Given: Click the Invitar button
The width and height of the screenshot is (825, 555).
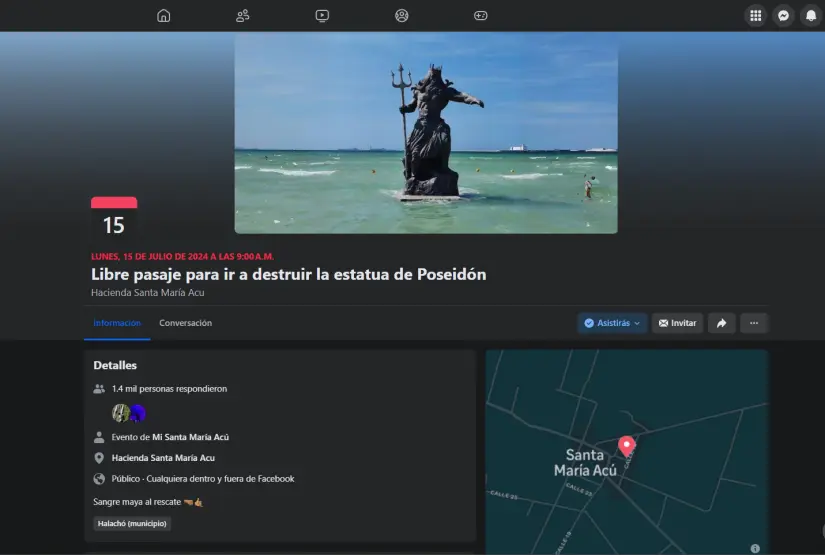Looking at the screenshot, I should [677, 323].
